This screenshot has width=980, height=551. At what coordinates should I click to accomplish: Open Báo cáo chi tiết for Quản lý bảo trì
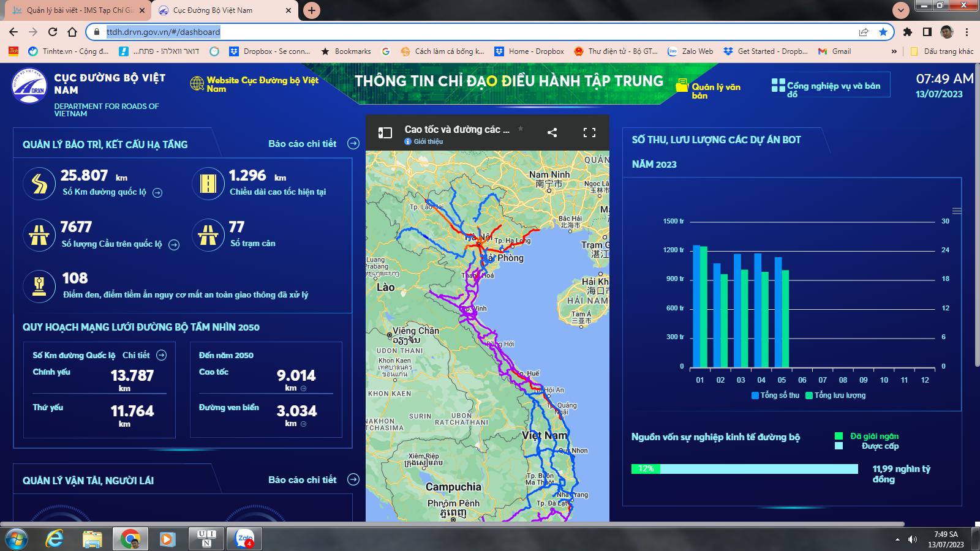point(353,143)
